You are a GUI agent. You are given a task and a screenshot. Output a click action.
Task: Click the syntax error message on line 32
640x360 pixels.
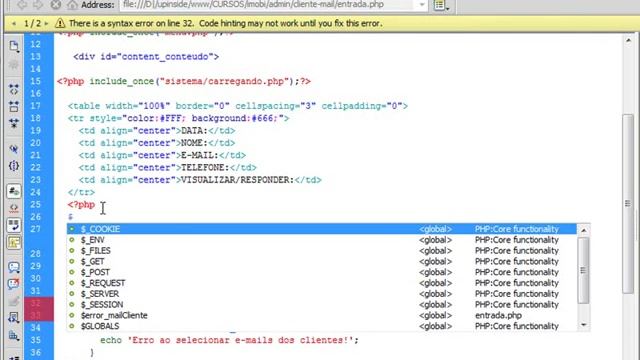[226, 23]
